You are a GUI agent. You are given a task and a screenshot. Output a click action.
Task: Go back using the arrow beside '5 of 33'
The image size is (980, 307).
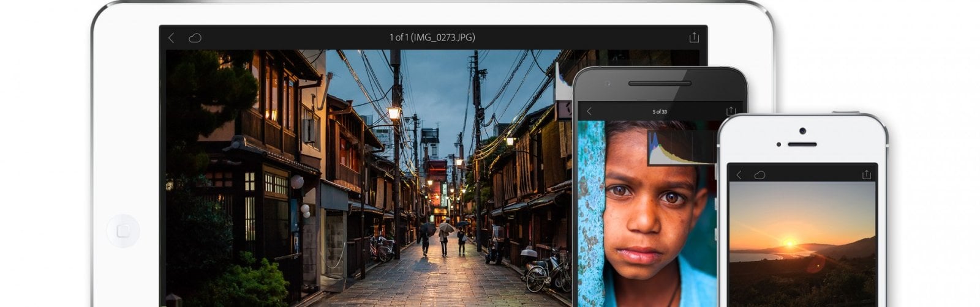pyautogui.click(x=589, y=111)
